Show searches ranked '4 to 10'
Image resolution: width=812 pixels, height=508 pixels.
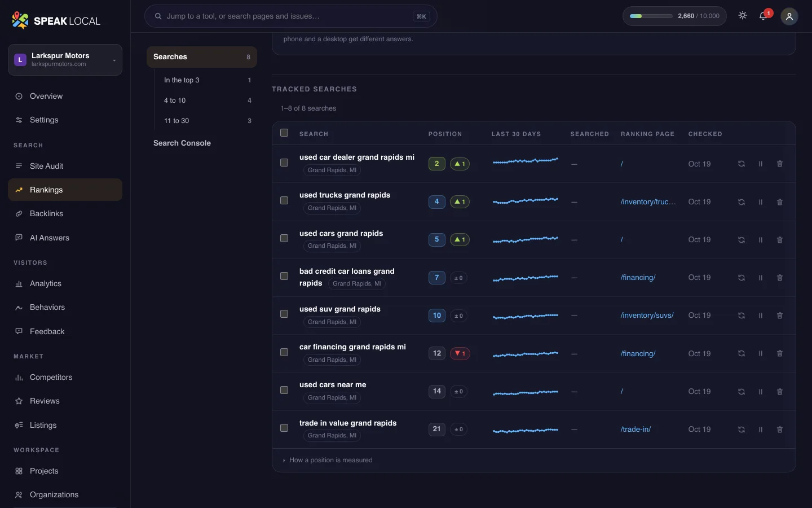(x=206, y=100)
